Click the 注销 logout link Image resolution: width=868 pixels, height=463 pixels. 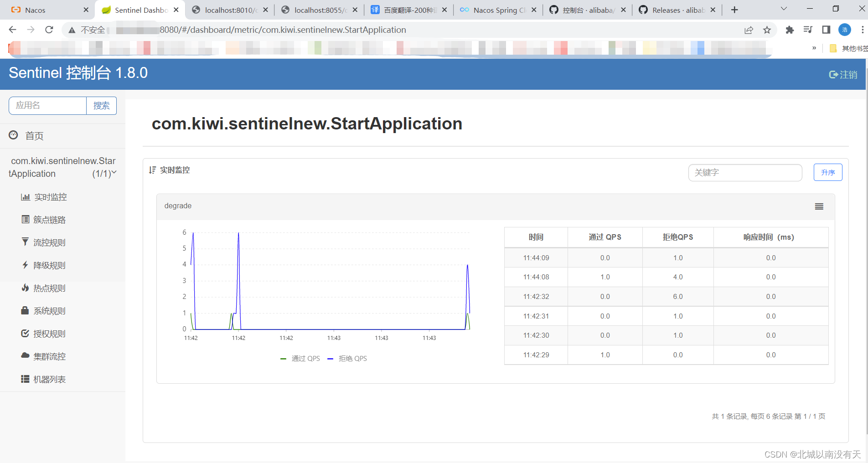[x=843, y=75]
